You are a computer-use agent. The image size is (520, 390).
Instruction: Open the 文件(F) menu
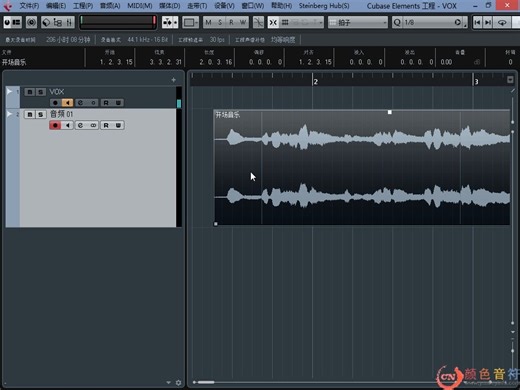pos(29,6)
